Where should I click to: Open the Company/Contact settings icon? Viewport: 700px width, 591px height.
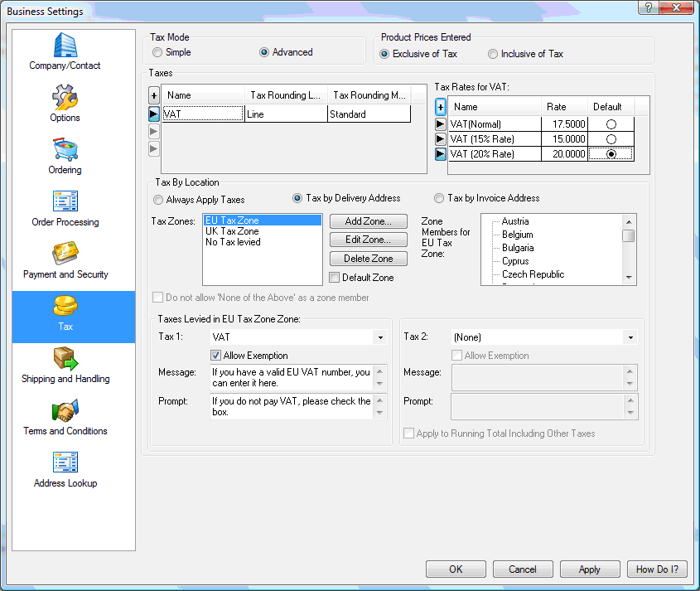(65, 46)
